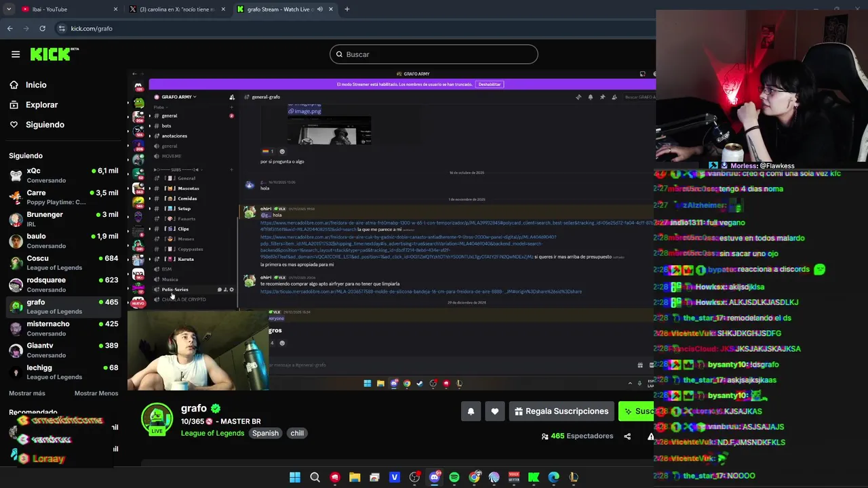Click Regala Suscripciones button

coord(561,411)
